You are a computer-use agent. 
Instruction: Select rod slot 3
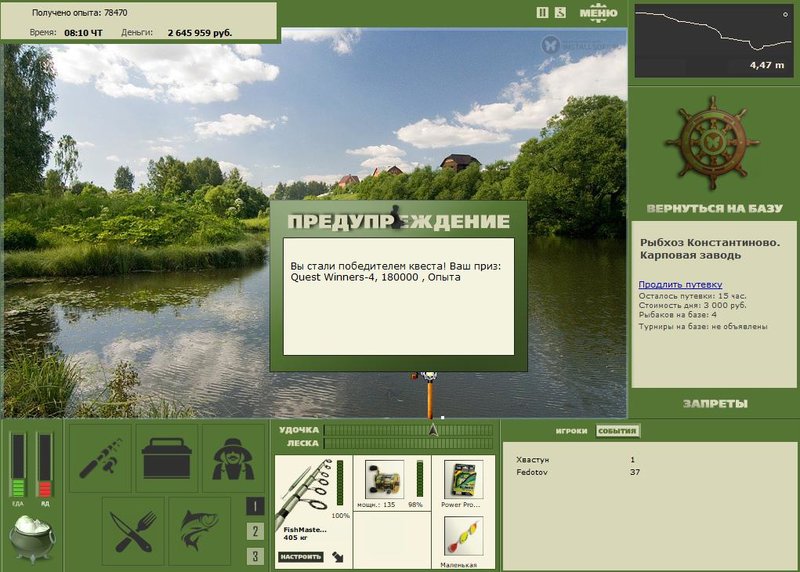(x=255, y=556)
